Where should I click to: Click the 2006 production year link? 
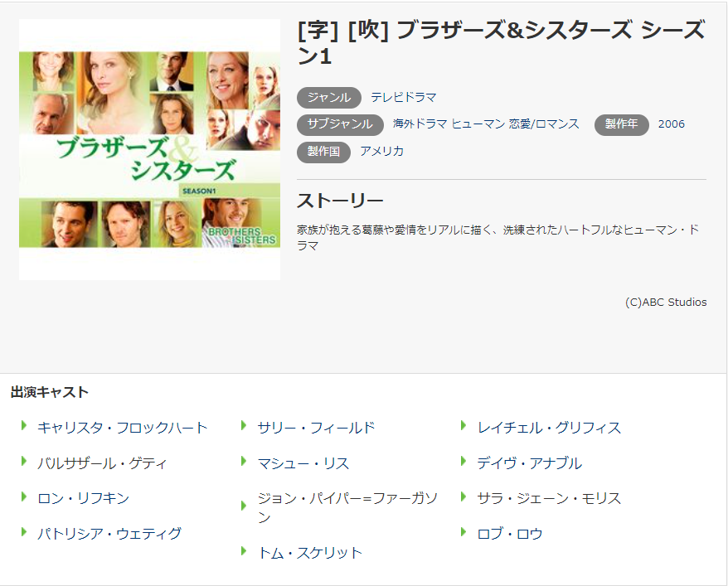tap(672, 123)
